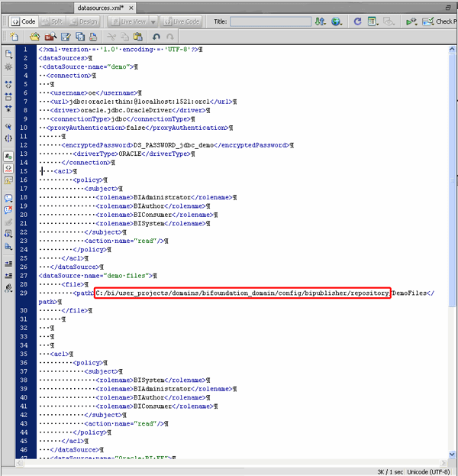
Task: Click in the Title input field
Action: 270,22
